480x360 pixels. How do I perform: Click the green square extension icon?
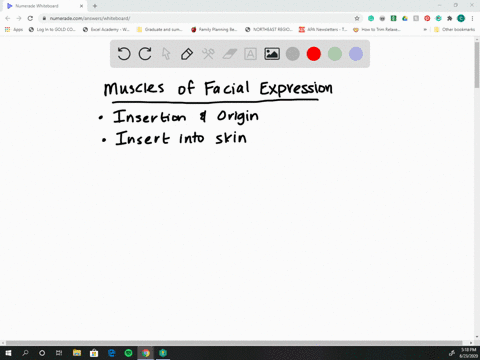[393, 18]
